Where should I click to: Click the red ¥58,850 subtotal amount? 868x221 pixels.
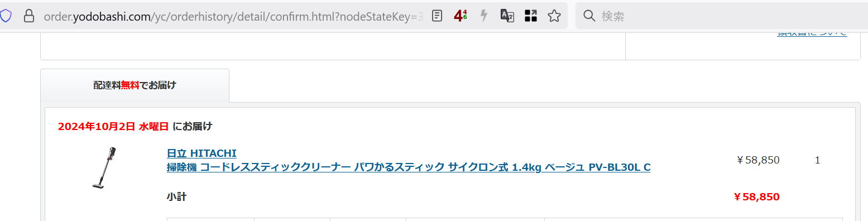coord(756,197)
